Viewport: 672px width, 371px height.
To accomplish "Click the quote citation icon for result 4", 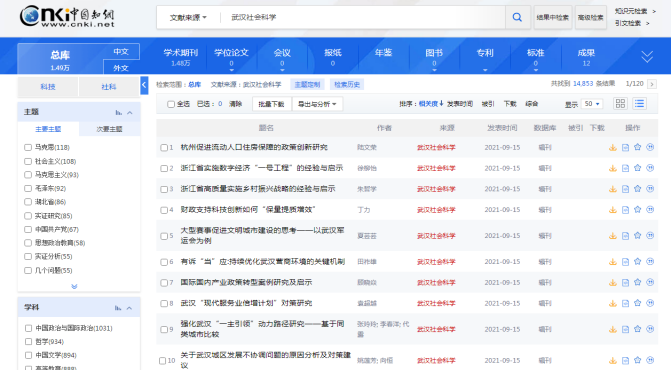I will coord(650,209).
